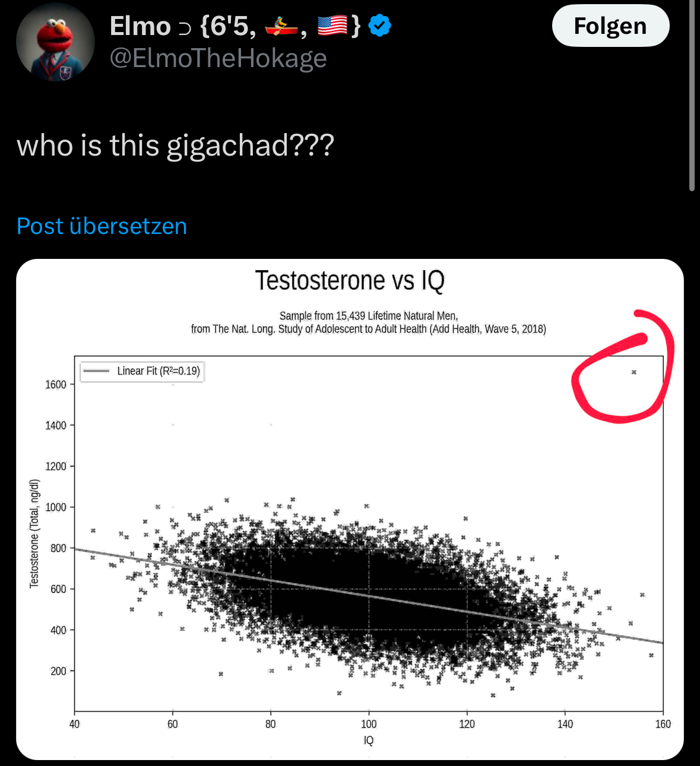The image size is (700, 766).
Task: Click the 160 x-axis tick label
Action: 663,724
